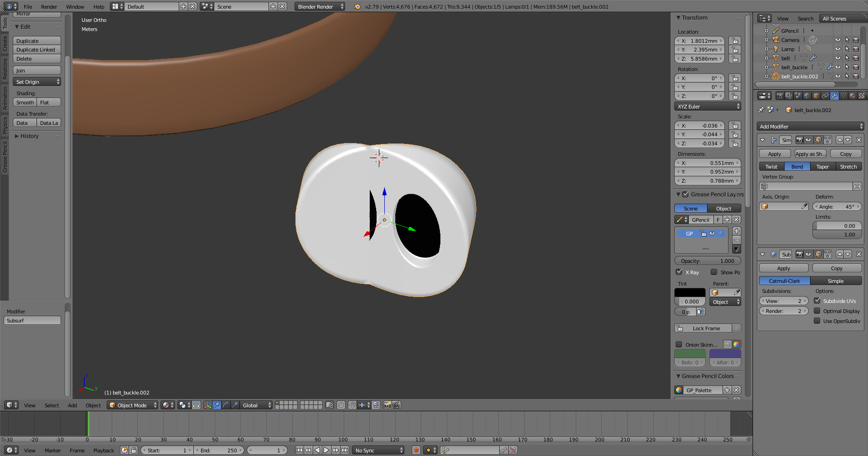868x456 pixels.
Task: Open the Texture properties tab
Action: point(862,96)
